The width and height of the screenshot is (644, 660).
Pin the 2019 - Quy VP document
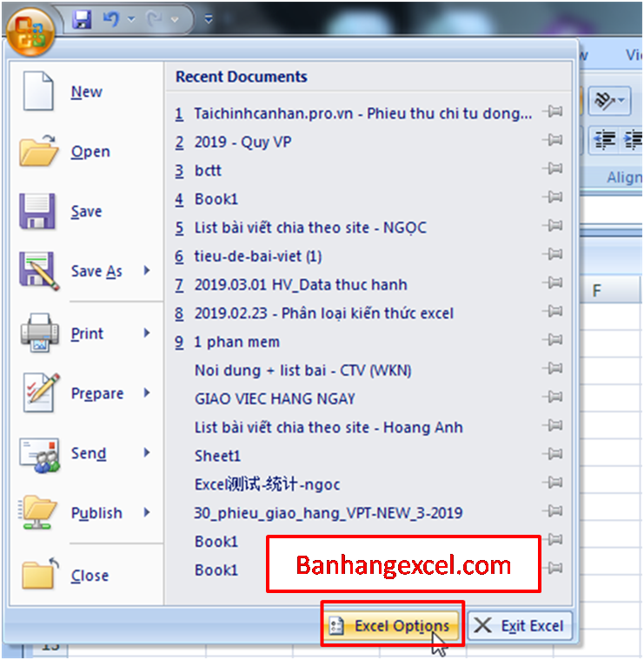(x=553, y=140)
